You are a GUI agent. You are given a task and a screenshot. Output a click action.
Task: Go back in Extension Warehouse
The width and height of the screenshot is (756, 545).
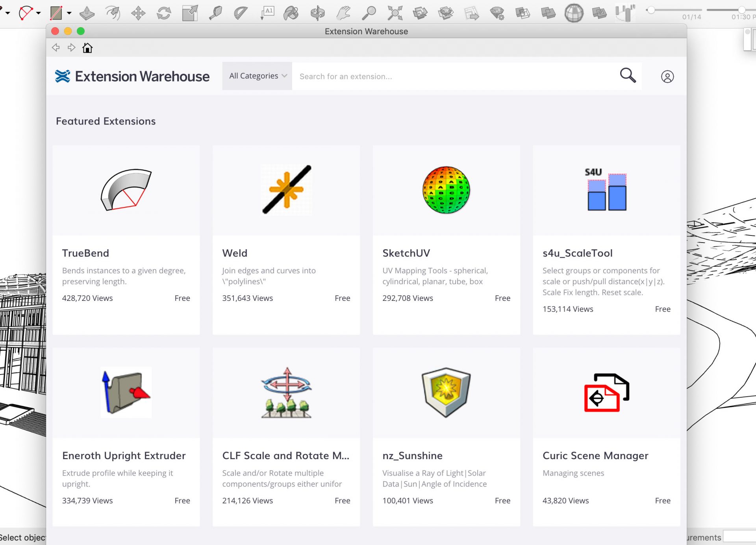56,48
